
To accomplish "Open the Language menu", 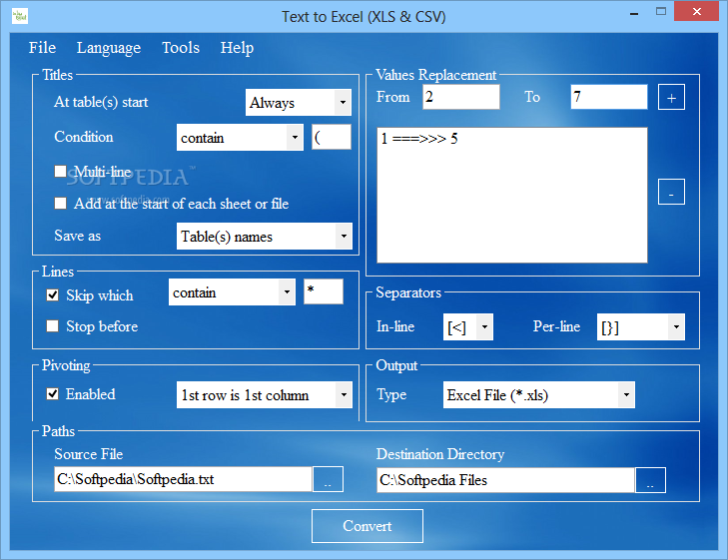I will pyautogui.click(x=109, y=48).
